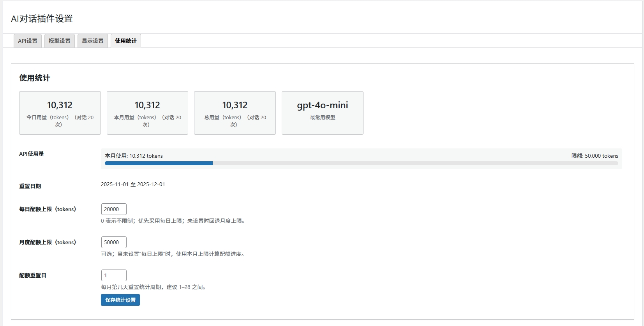The image size is (644, 326).
Task: Click the 总用量 tokens stat card
Action: pos(235,113)
